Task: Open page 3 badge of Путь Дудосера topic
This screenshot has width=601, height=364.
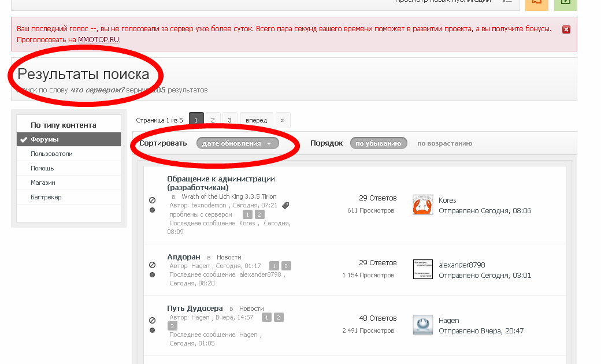Action: point(172,326)
